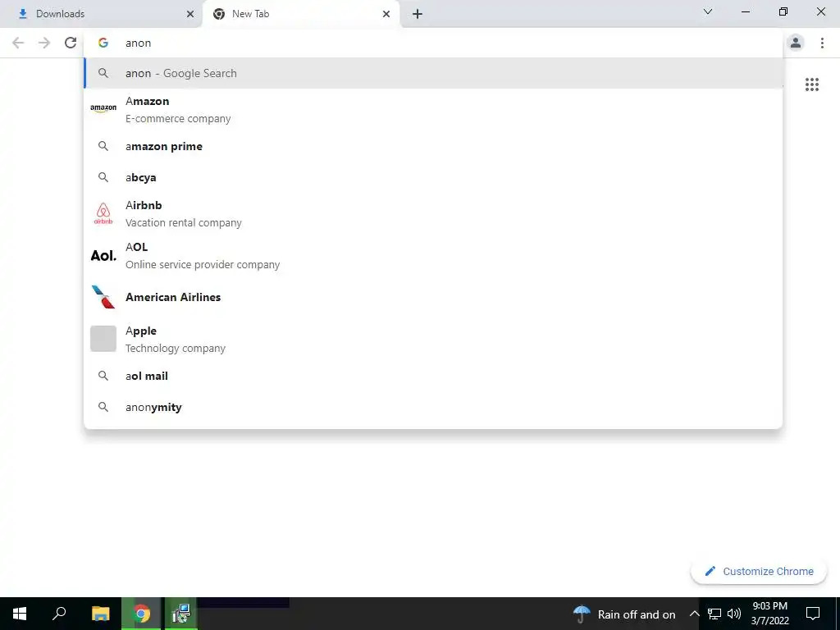The height and width of the screenshot is (630, 840).
Task: Click the Amazon logo icon
Action: tap(103, 108)
